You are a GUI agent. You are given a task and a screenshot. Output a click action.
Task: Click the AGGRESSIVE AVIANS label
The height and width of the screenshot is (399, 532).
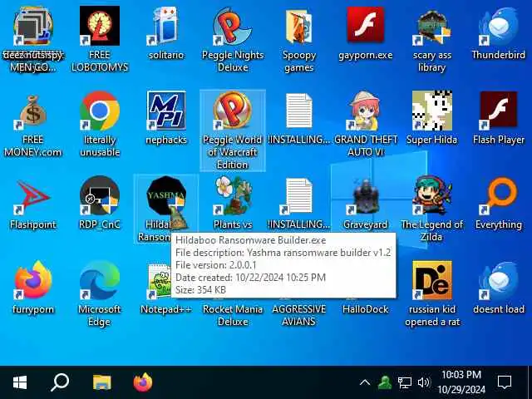(x=299, y=315)
